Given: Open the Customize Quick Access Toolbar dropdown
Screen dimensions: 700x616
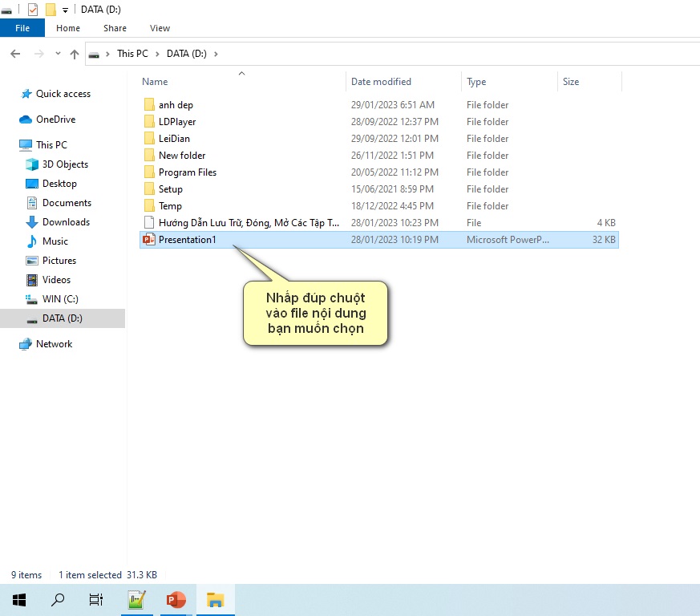Looking at the screenshot, I should (x=65, y=10).
